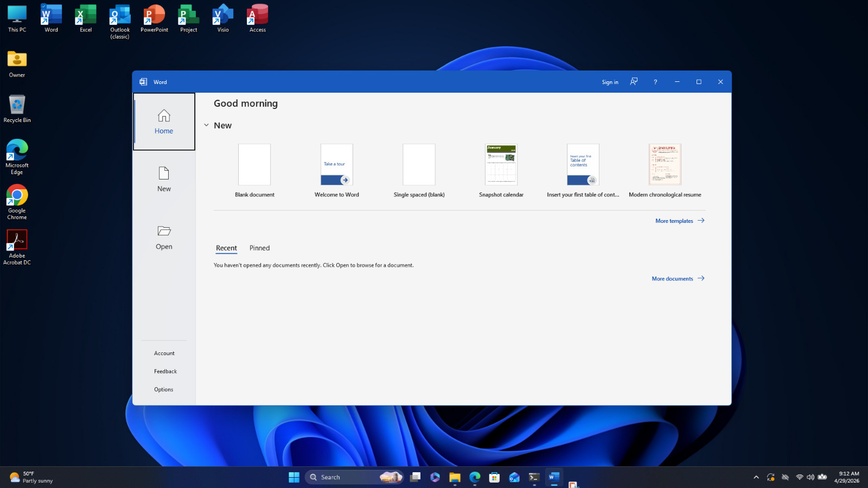The width and height of the screenshot is (868, 488).
Task: Open the Welcome to Word template
Action: (337, 171)
